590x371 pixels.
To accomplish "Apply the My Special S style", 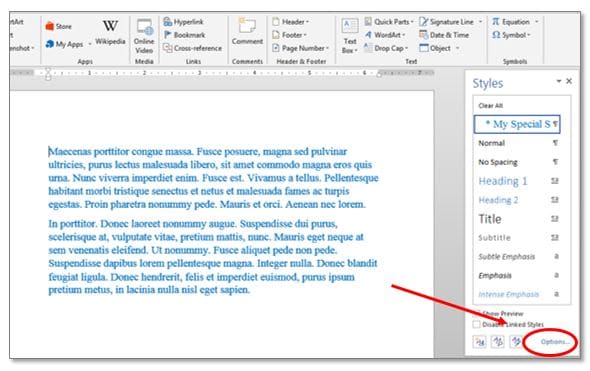I will (x=517, y=124).
